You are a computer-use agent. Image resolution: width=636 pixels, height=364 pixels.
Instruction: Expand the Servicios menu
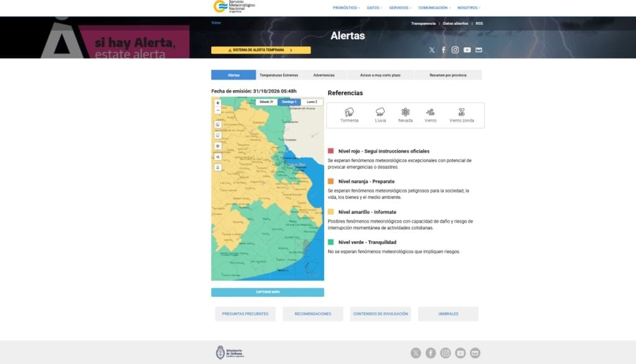point(400,7)
